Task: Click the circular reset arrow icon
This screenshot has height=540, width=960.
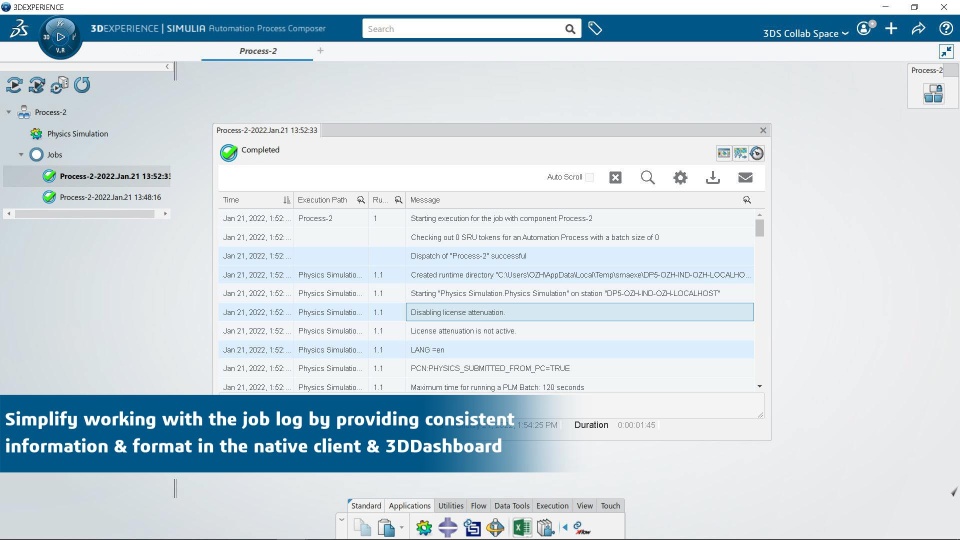Action: click(x=82, y=85)
